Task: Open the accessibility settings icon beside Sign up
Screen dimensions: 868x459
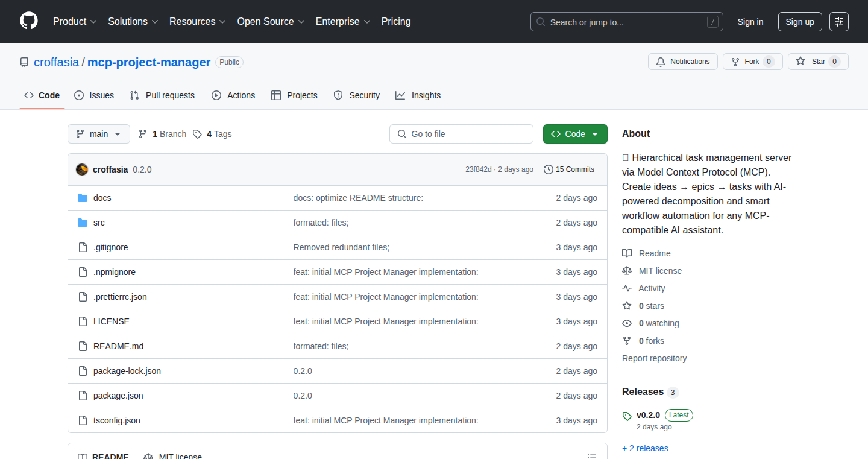Action: point(839,22)
